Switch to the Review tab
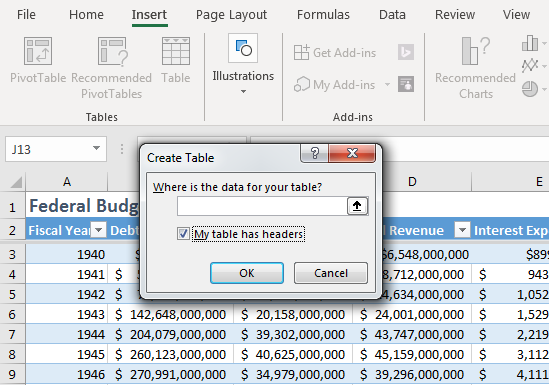The image size is (549, 385). [455, 15]
